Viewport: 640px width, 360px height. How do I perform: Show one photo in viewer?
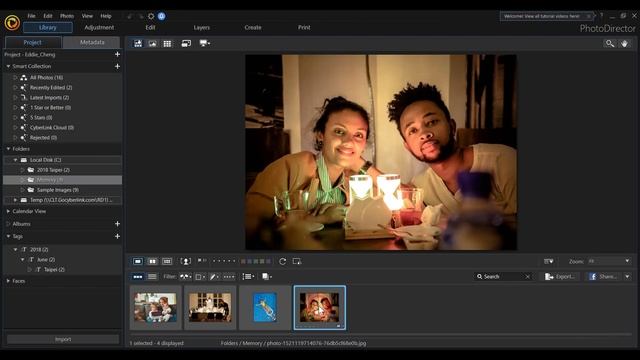138,261
